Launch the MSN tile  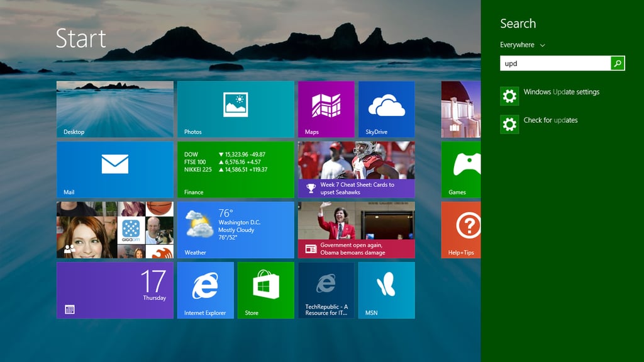(x=387, y=290)
